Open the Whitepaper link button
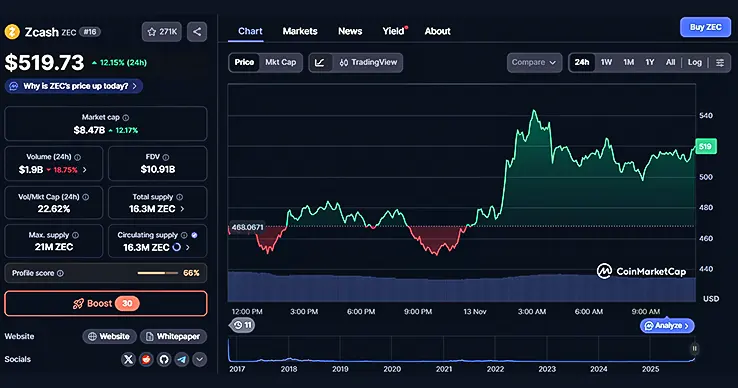This screenshot has height=388, width=738. tap(173, 337)
